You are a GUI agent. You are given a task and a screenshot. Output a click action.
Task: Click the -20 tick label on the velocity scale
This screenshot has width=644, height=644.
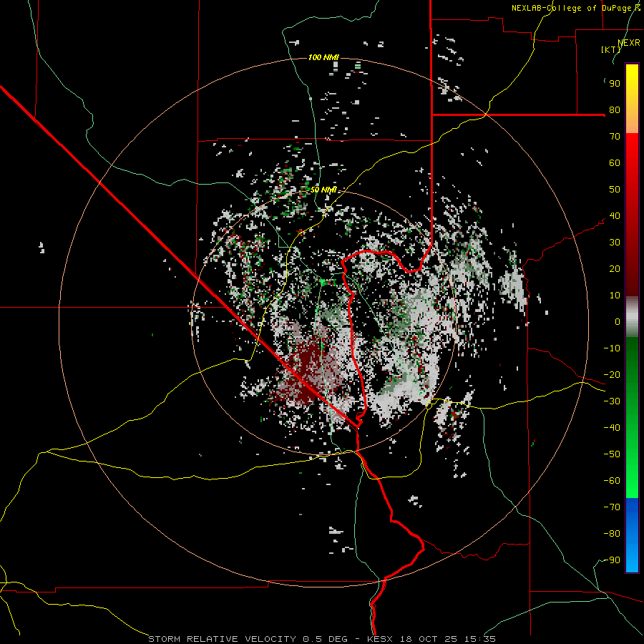click(x=612, y=374)
